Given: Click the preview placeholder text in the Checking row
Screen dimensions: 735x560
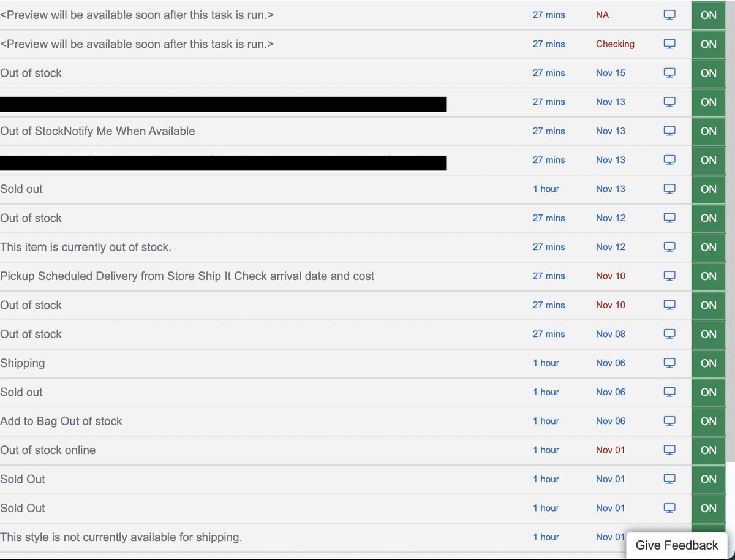Looking at the screenshot, I should coord(137,44).
